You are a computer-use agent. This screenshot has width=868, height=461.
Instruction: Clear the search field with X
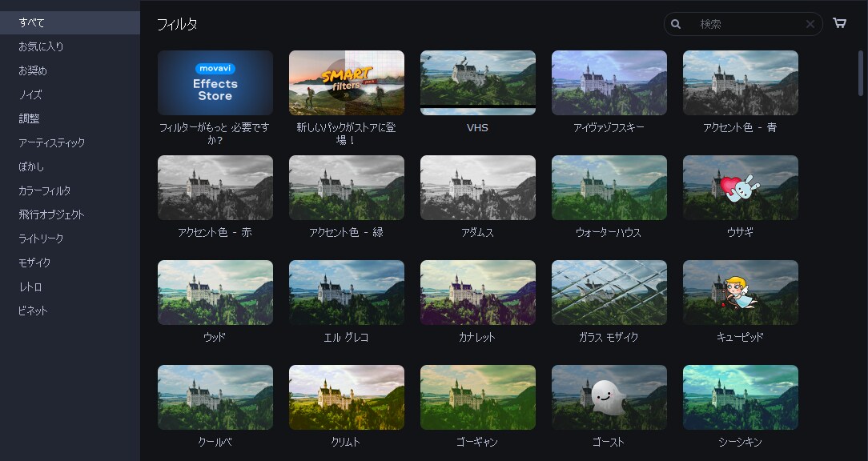[x=810, y=24]
